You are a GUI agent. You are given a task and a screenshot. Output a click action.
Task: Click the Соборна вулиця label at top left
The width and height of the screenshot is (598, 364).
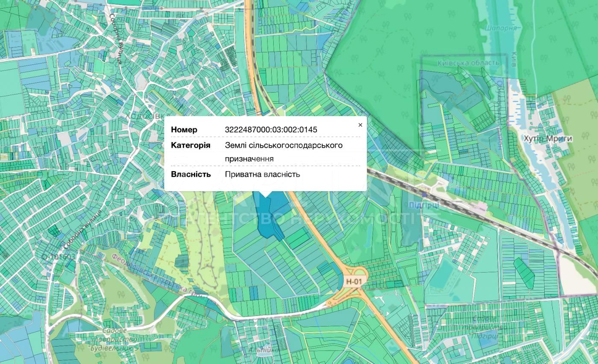(x=116, y=38)
